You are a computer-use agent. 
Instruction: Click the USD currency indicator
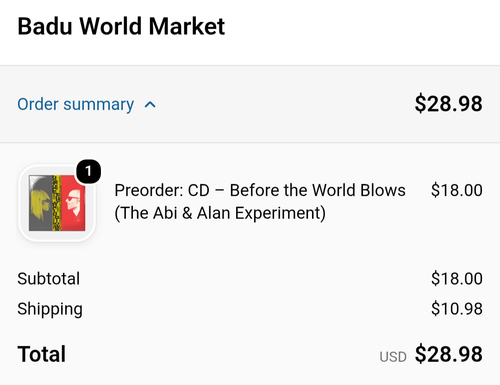coord(393,357)
